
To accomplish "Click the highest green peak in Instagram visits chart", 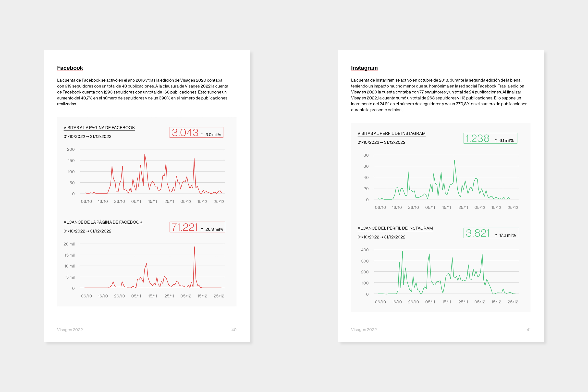I will coord(454,161).
